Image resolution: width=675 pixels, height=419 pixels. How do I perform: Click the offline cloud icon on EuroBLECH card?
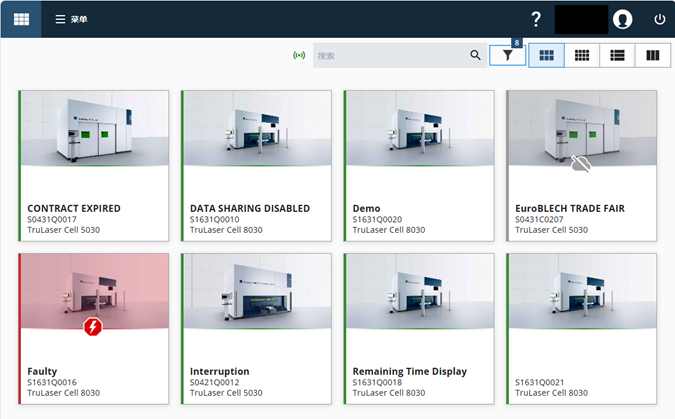click(x=581, y=164)
